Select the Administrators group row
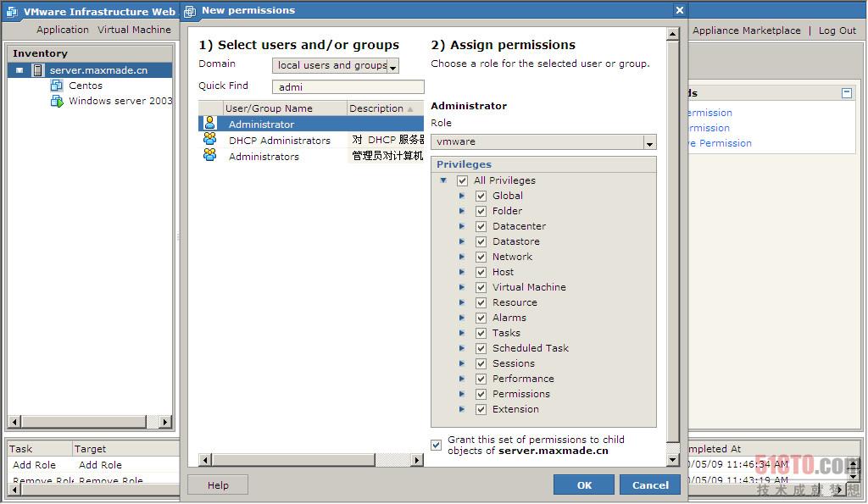Image resolution: width=868 pixels, height=504 pixels. pos(311,156)
